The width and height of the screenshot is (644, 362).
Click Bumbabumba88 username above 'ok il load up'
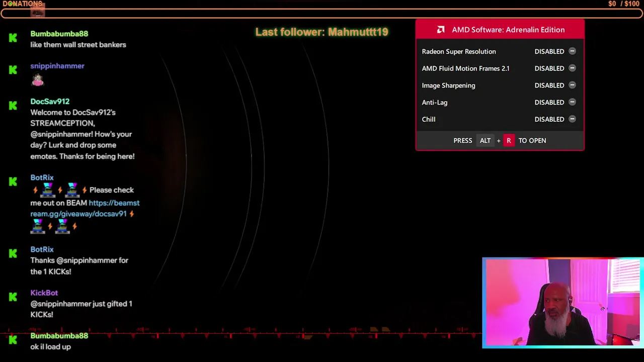[59, 336]
